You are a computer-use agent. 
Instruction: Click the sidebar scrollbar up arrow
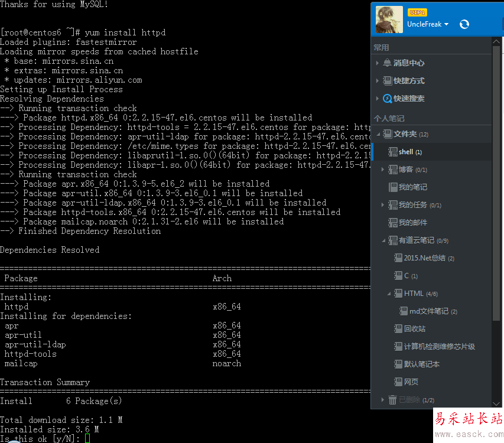496,41
